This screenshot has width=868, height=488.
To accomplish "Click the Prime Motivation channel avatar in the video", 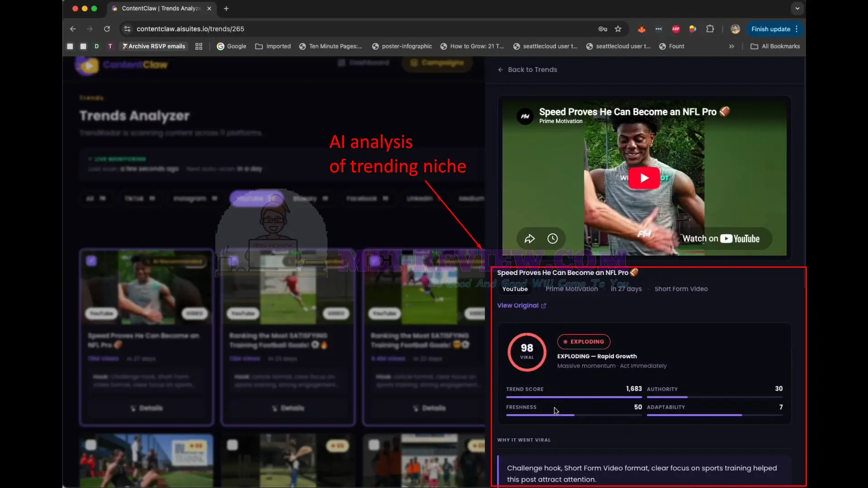I will pos(525,116).
